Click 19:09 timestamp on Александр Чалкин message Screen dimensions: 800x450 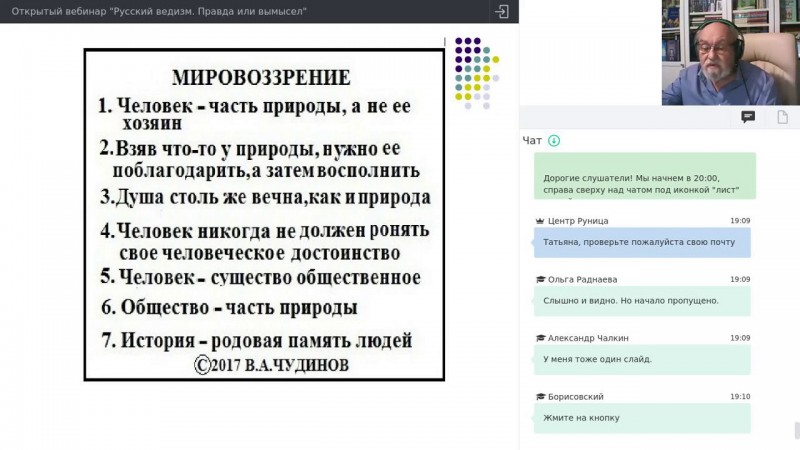pyautogui.click(x=740, y=338)
